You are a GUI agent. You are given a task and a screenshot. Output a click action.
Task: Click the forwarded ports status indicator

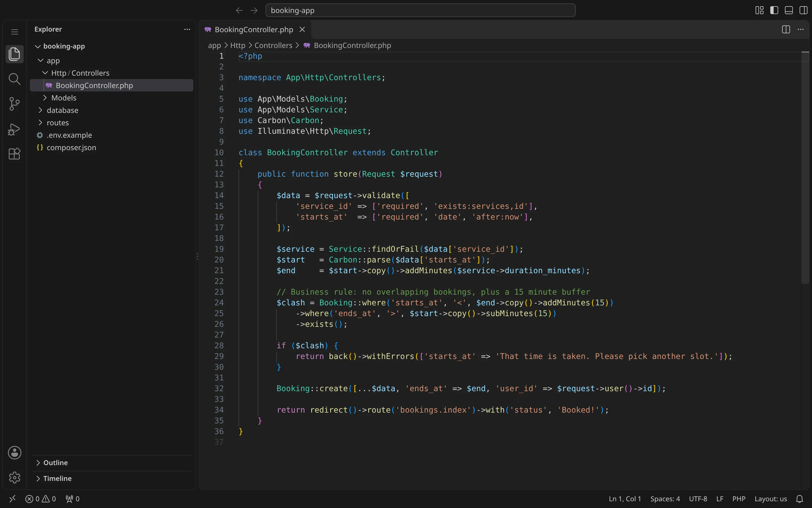pyautogui.click(x=72, y=499)
